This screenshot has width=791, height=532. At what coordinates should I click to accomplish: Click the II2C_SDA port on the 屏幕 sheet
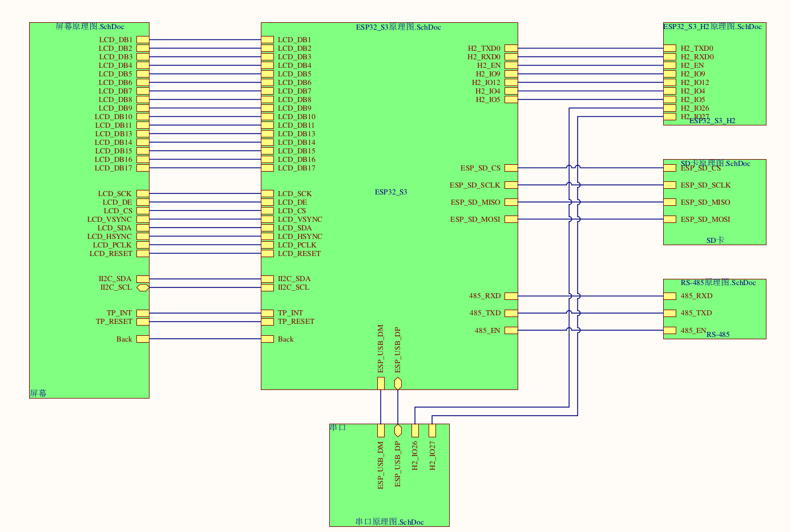tap(143, 279)
